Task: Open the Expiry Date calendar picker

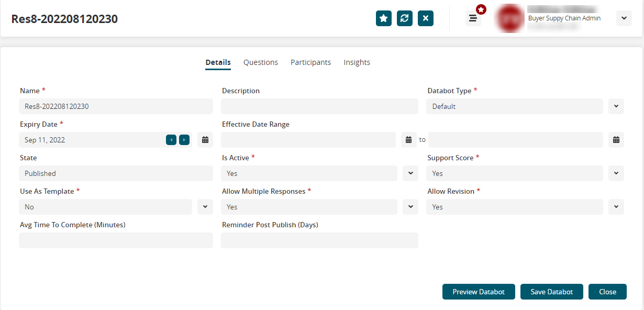Action: pos(205,140)
